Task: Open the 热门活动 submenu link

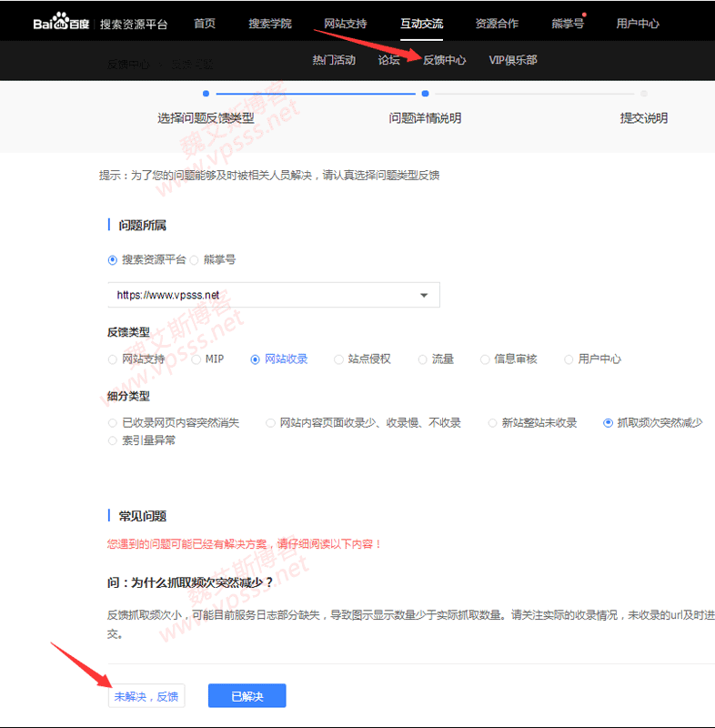Action: 334,60
